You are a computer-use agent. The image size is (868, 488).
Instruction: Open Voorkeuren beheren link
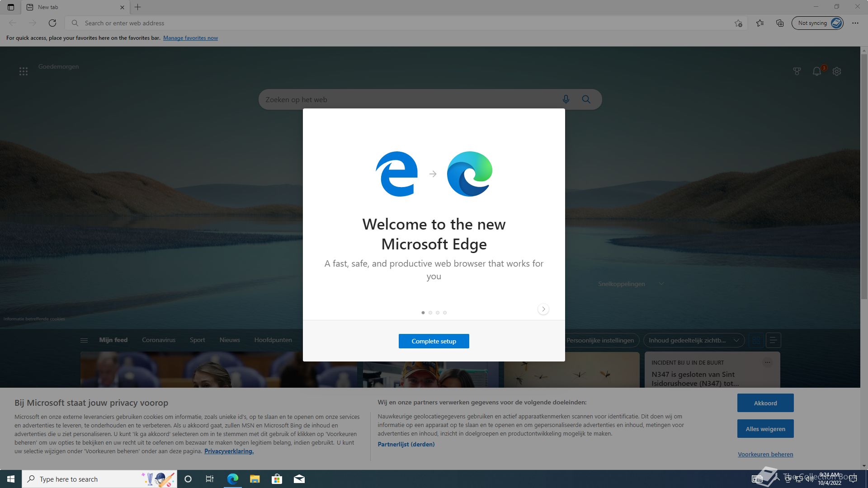[765, 455]
